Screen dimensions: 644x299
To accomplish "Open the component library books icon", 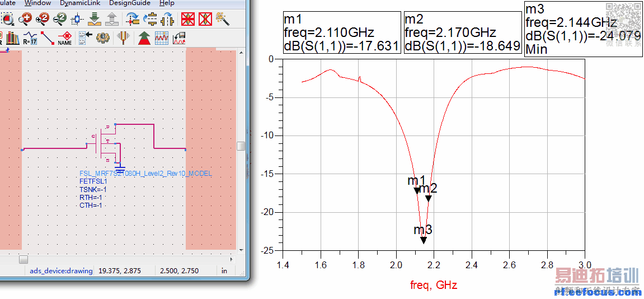I will coord(13,38).
